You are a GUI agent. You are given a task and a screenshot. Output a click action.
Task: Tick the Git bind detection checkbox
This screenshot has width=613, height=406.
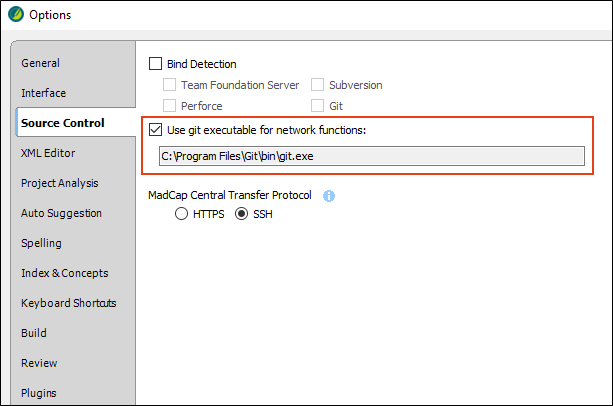[x=317, y=106]
